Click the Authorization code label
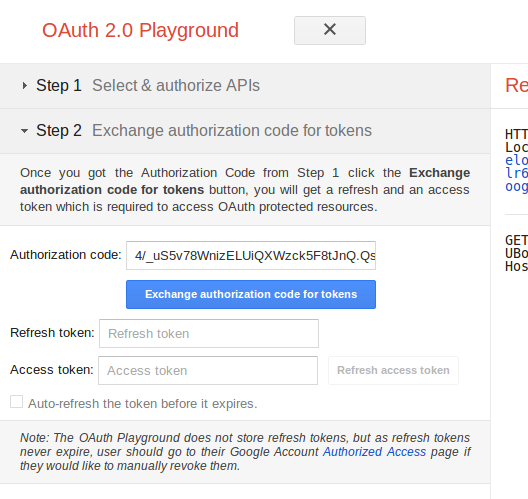Screen dimensions: 528x499 [66, 255]
